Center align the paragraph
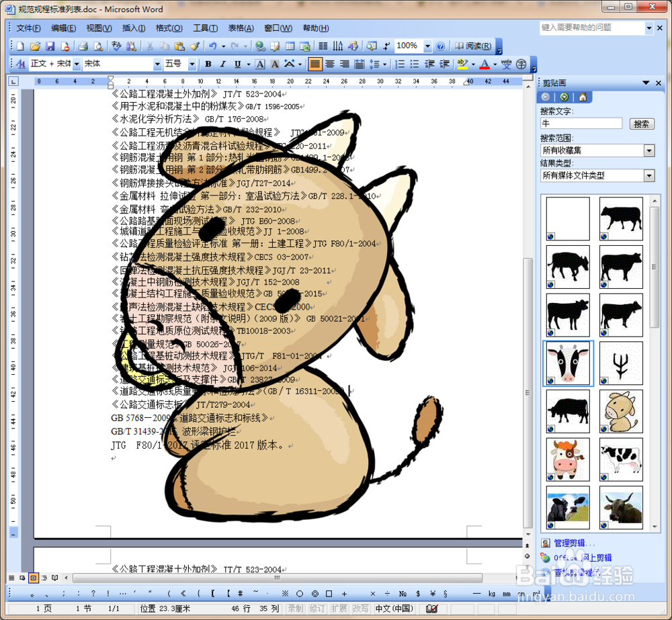This screenshot has height=620, width=672. [329, 64]
